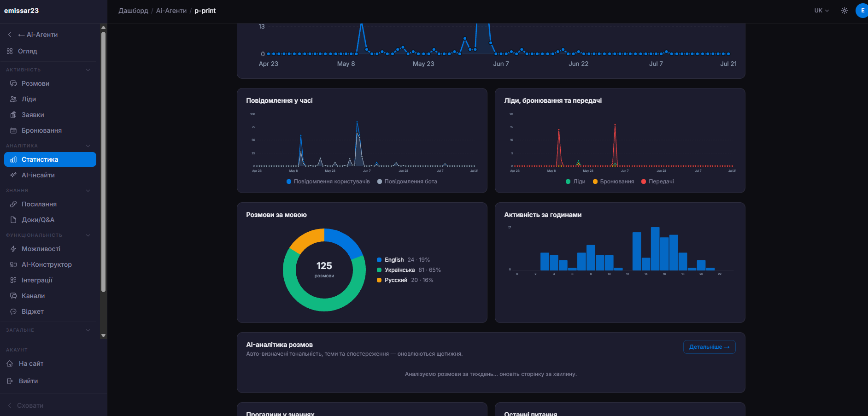This screenshot has width=868, height=416.
Task: Open the Бронювання calendar icon
Action: (x=13, y=130)
